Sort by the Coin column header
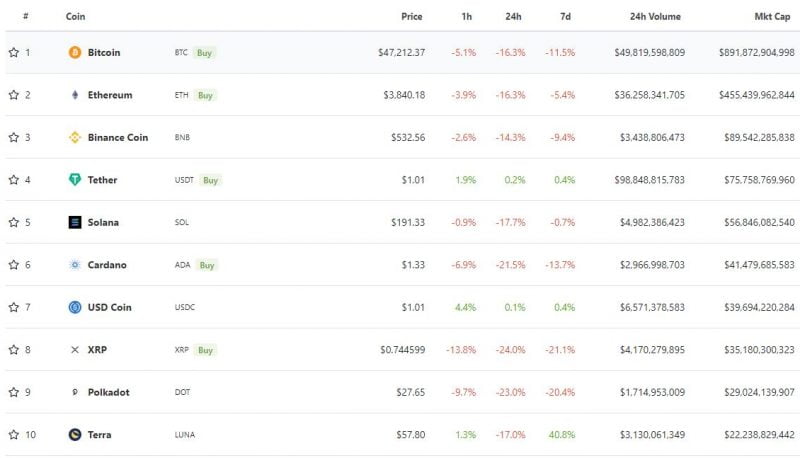Screen dimensions: 800x458 tap(75, 17)
